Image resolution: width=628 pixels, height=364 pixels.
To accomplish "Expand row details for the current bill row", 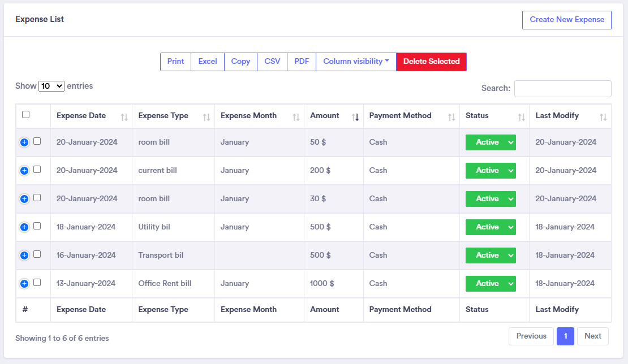I will pos(24,171).
